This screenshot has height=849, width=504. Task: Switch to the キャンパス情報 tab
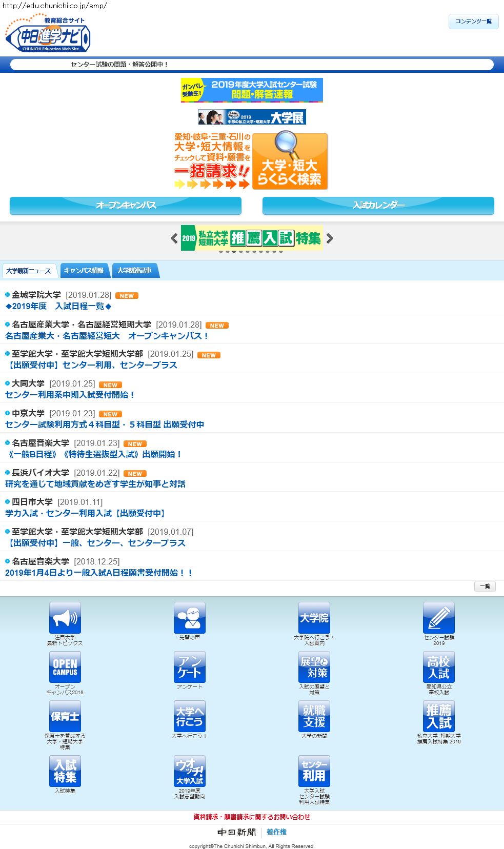[x=84, y=271]
